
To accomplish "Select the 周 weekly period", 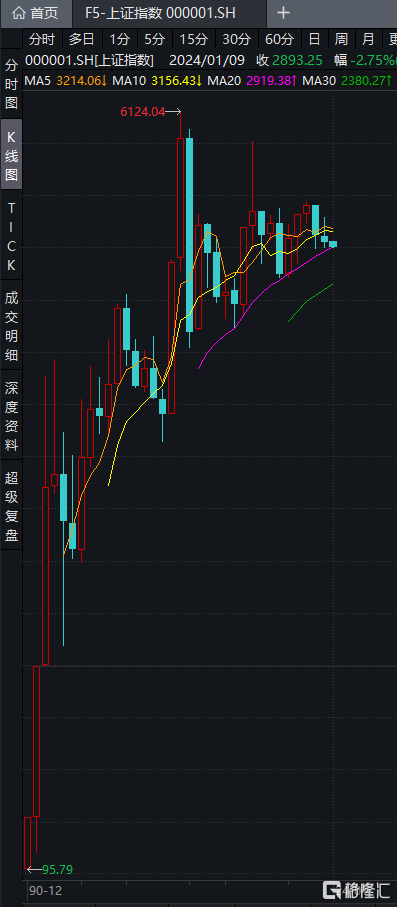I will click(341, 39).
